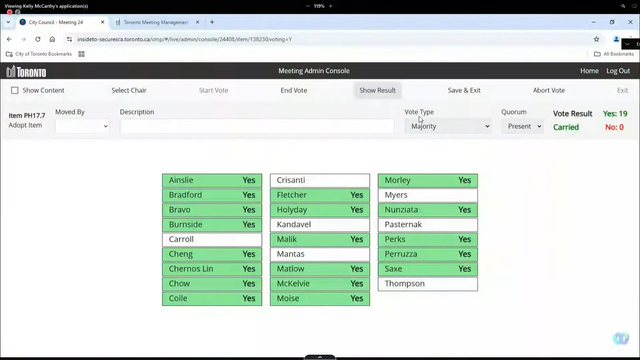Screen dimensions: 640x360
Task: Select Nunziata's vote row
Action: click(x=427, y=210)
